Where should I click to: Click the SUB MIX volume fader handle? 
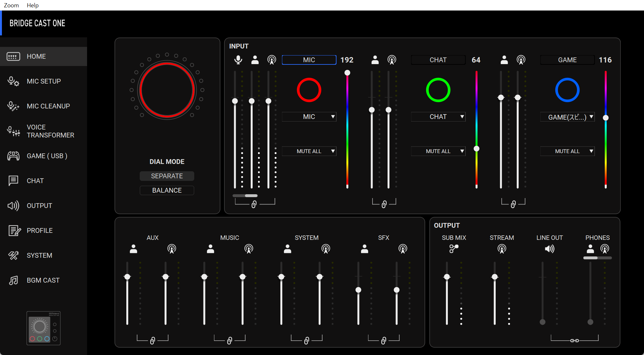pos(447,277)
